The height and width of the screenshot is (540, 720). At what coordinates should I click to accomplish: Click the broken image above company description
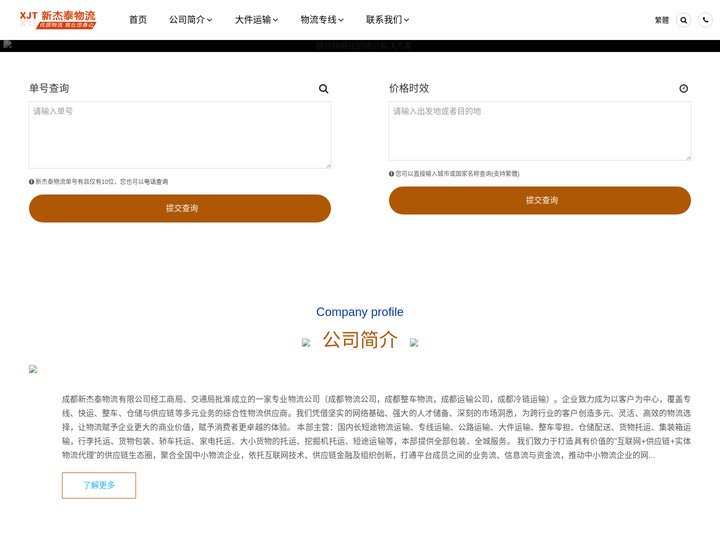pyautogui.click(x=33, y=369)
